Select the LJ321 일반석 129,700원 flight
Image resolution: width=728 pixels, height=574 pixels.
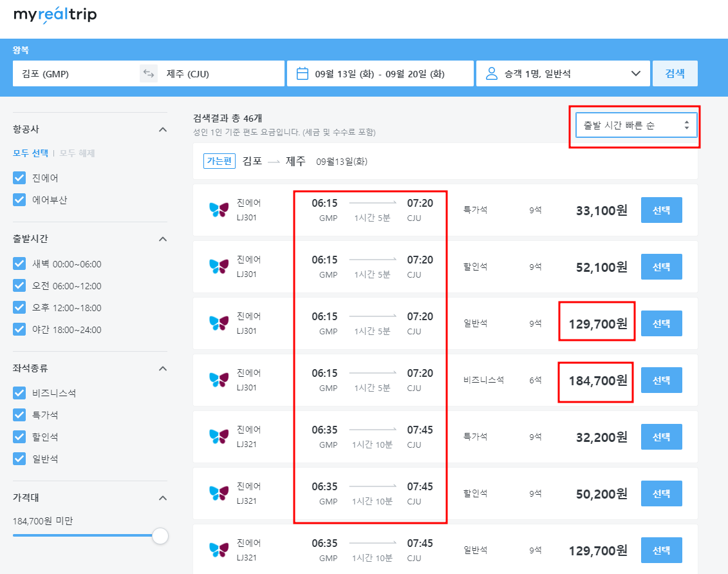click(661, 550)
